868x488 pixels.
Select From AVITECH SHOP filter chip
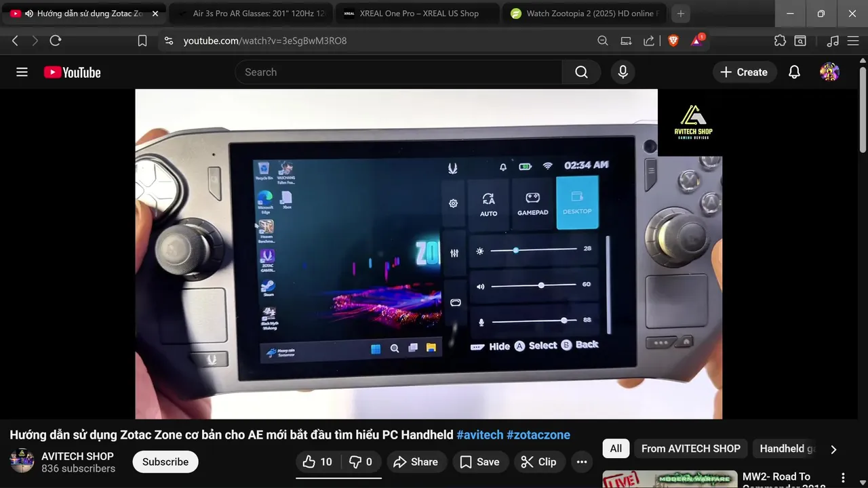[x=690, y=448]
